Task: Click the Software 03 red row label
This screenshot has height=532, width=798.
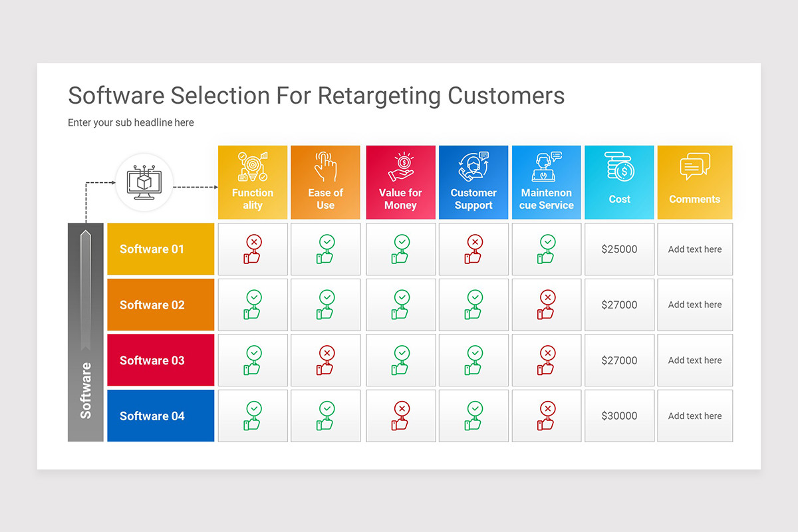Action: click(x=161, y=360)
